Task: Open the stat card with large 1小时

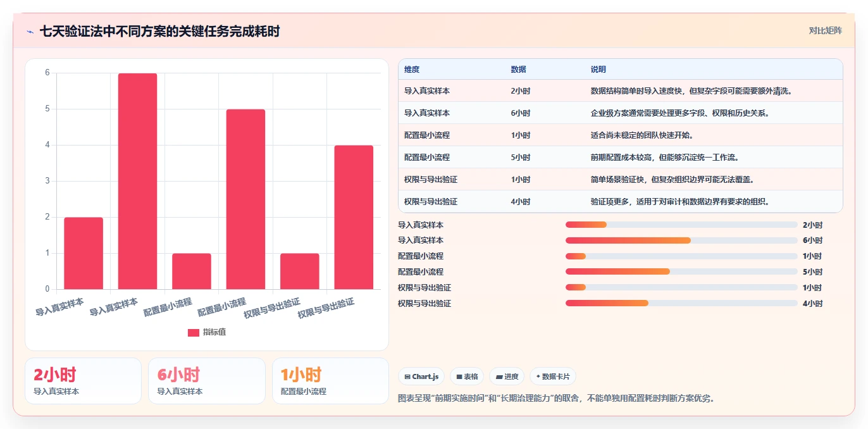Action: coord(330,381)
